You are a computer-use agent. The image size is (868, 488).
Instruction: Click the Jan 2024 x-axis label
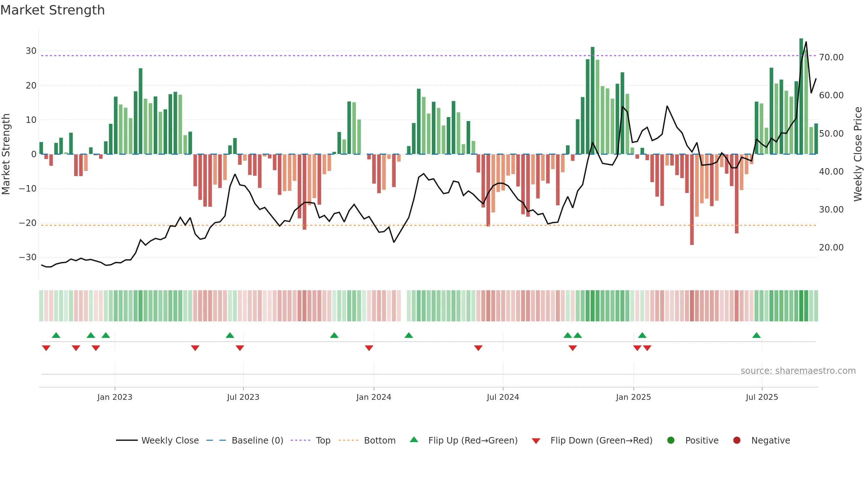pos(374,397)
